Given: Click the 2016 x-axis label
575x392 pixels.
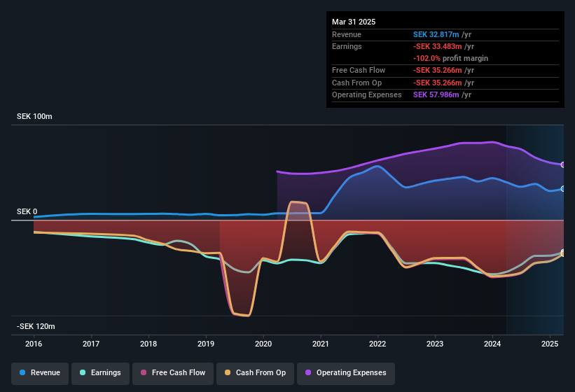Looking at the screenshot, I should pyautogui.click(x=34, y=344).
